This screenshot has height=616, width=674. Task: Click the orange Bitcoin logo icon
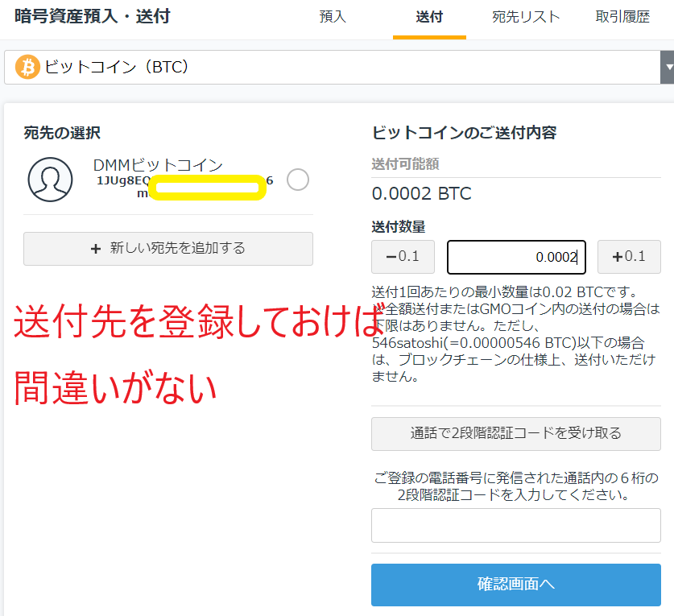tap(27, 67)
